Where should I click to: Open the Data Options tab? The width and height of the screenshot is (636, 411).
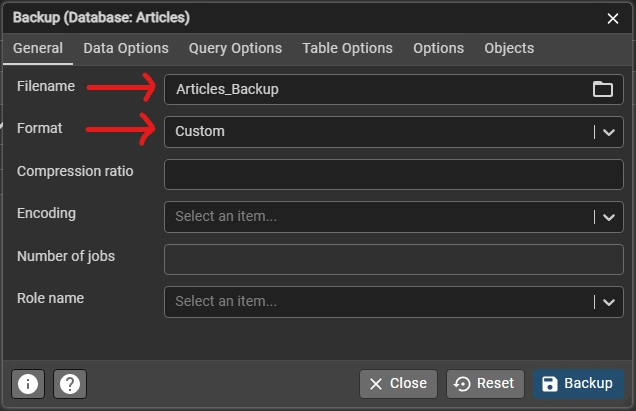[126, 48]
